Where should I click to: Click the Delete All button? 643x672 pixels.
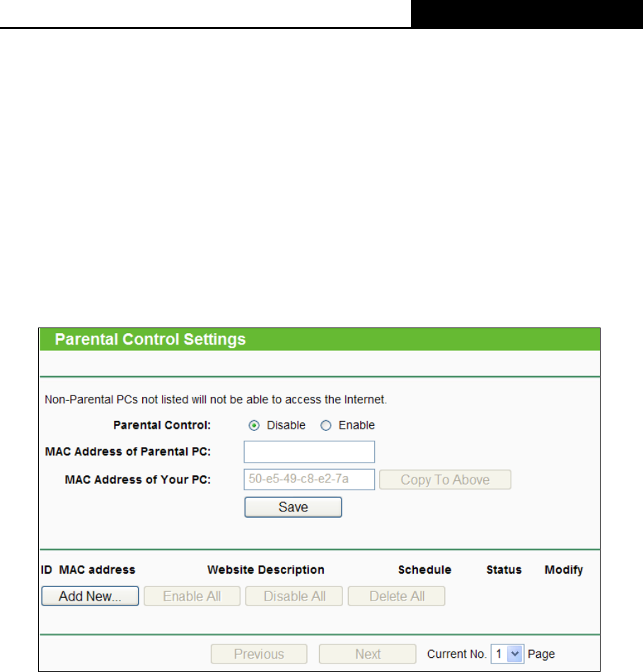coord(397,596)
